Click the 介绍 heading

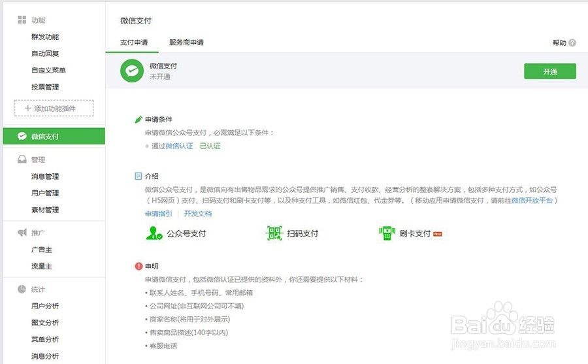[x=152, y=176]
